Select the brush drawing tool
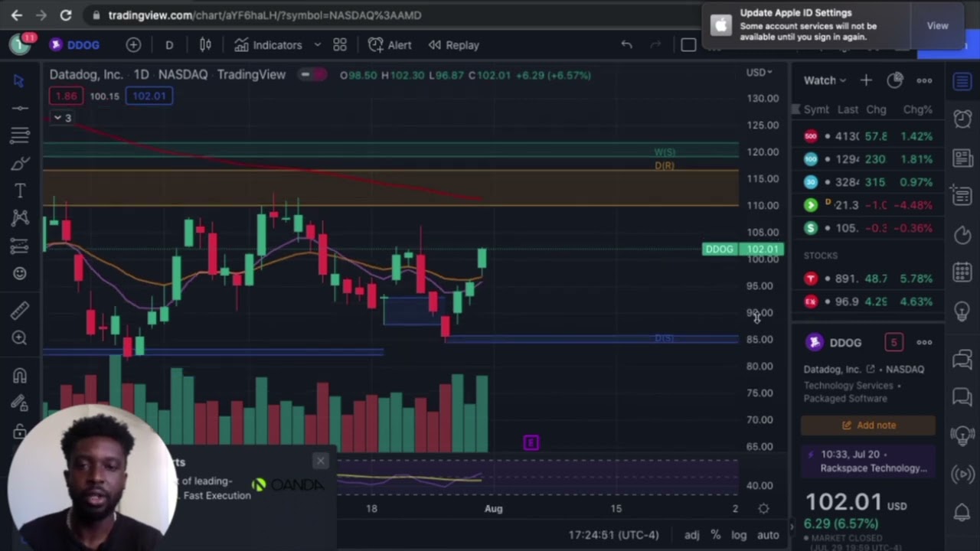980x551 pixels. 19,163
